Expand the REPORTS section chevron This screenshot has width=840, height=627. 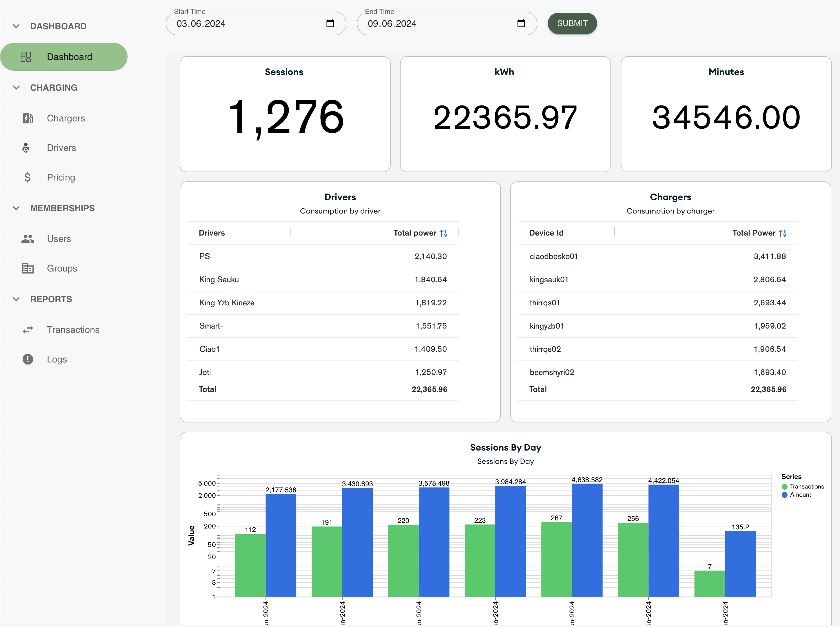[16, 299]
